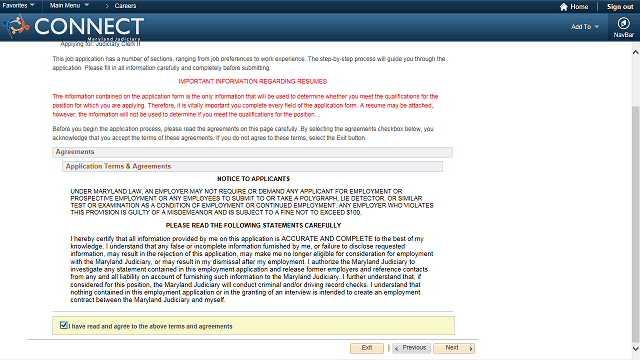Click the vertical scrollbar thumb

click(x=636, y=224)
